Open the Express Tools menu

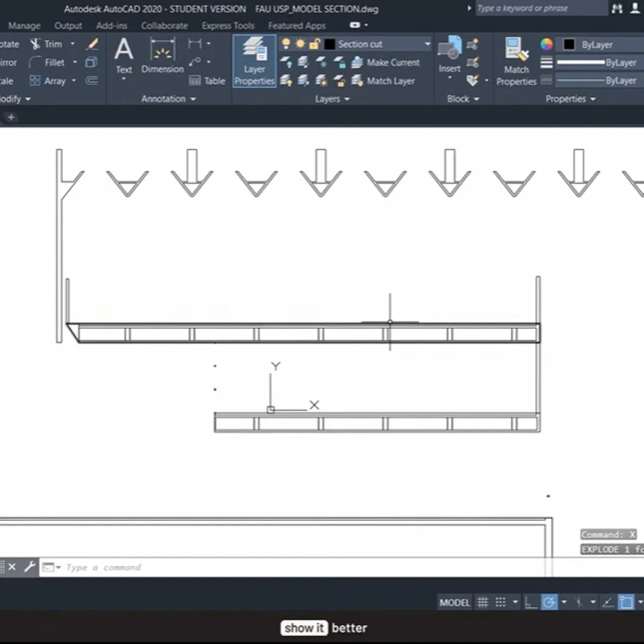point(228,25)
